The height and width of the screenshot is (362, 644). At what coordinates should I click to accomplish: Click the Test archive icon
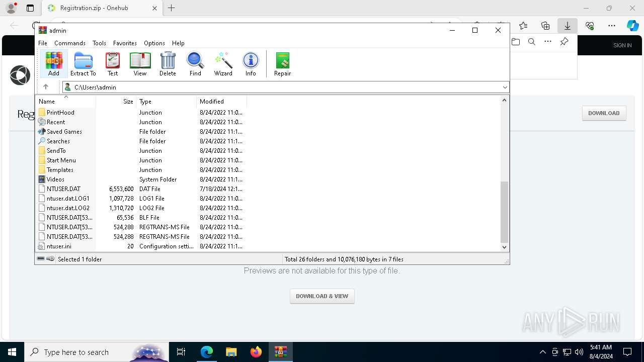(113, 64)
